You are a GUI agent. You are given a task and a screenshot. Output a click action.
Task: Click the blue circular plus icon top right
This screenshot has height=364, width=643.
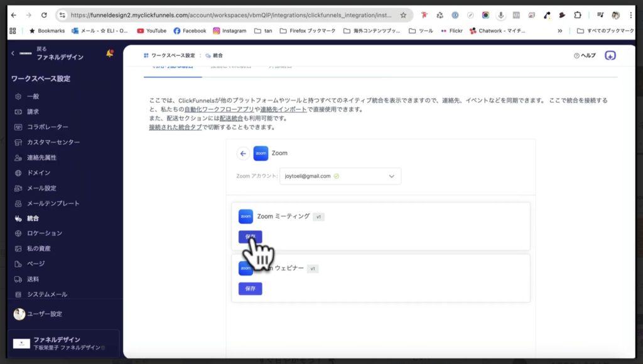point(610,56)
